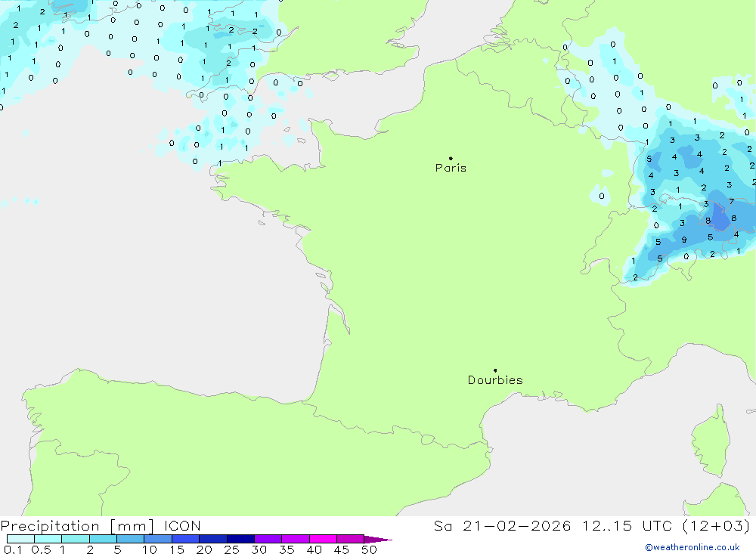Click the island of Corsica
The height and width of the screenshot is (554, 756).
pyautogui.click(x=710, y=441)
